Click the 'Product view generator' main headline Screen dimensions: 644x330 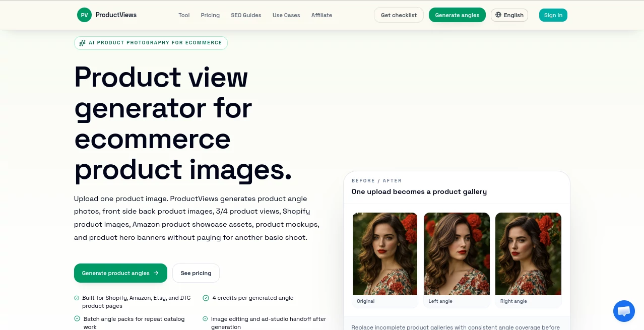pyautogui.click(x=183, y=123)
